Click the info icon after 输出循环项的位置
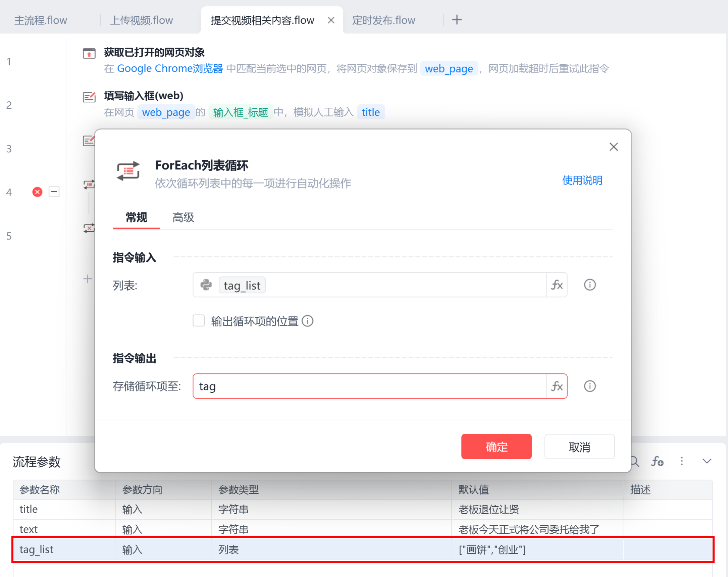Image resolution: width=728 pixels, height=577 pixels. point(308,321)
